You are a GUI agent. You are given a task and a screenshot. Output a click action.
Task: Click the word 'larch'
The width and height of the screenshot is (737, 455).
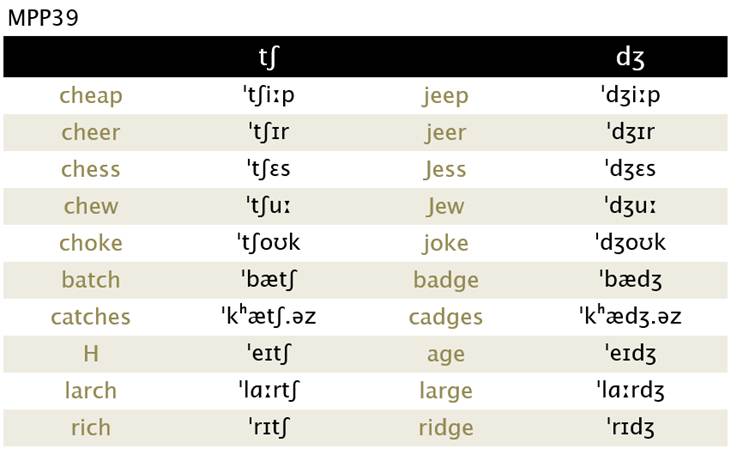pyautogui.click(x=91, y=390)
